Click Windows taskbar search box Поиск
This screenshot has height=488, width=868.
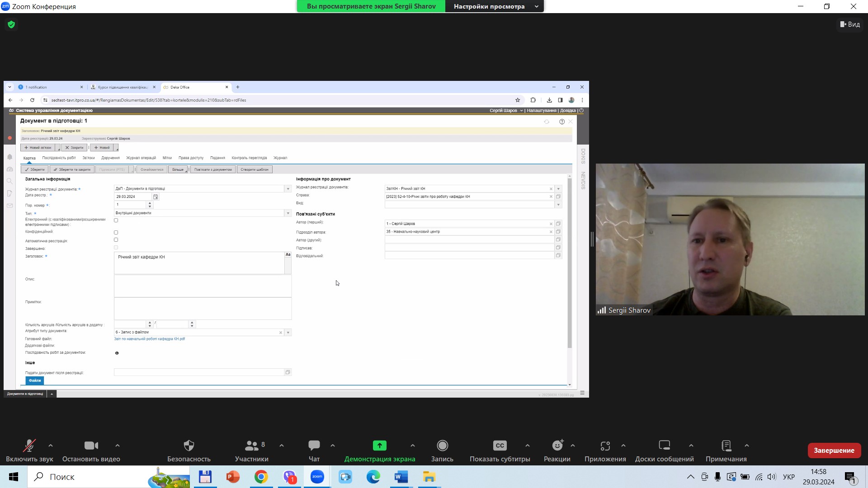coord(90,477)
